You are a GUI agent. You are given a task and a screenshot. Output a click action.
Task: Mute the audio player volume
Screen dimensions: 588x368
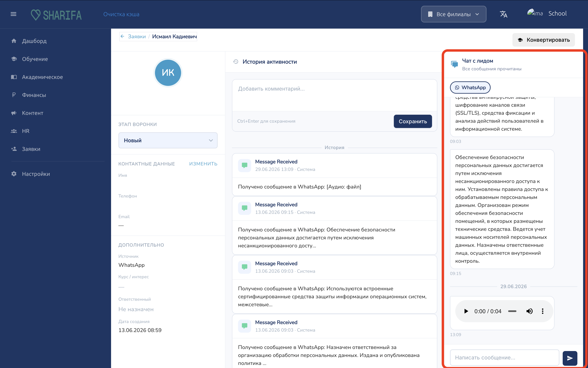click(x=529, y=311)
